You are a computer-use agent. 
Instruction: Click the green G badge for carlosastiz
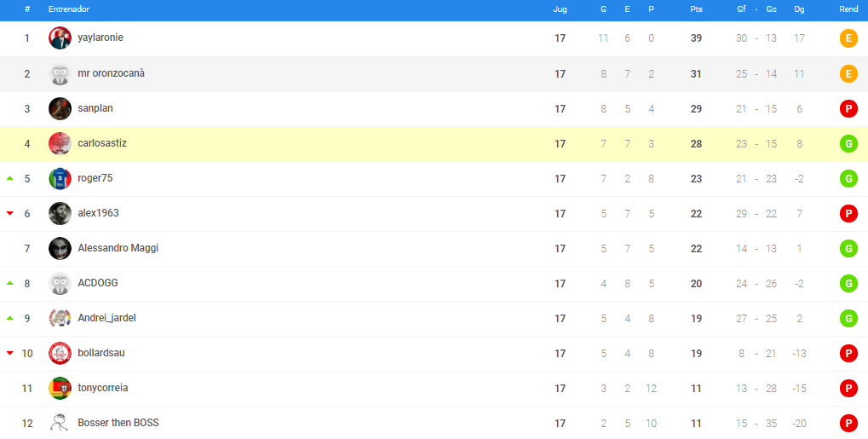click(848, 143)
